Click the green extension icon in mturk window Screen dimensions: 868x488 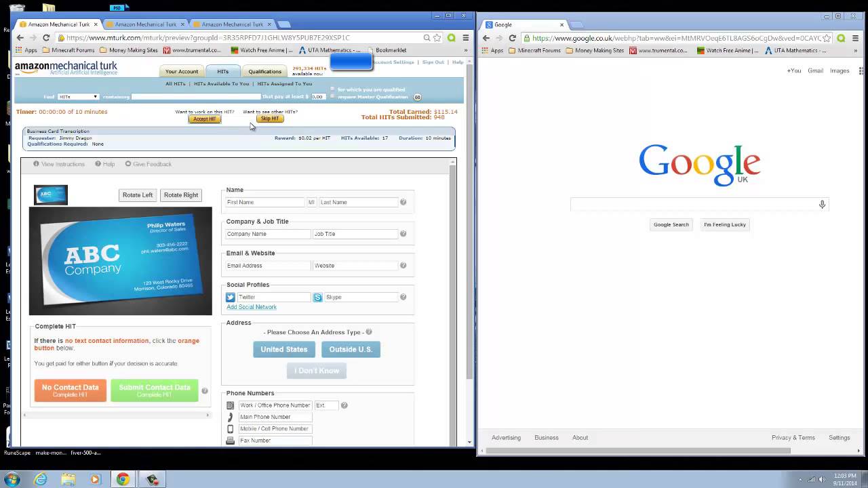[452, 38]
